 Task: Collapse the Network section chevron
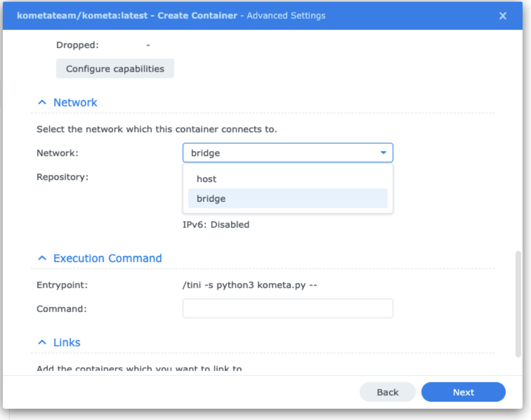coord(42,102)
